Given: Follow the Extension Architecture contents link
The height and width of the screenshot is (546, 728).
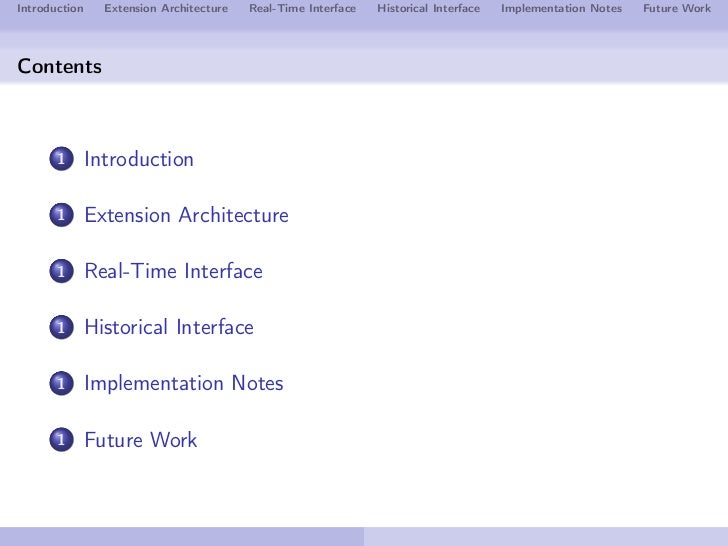Looking at the screenshot, I should 187,215.
